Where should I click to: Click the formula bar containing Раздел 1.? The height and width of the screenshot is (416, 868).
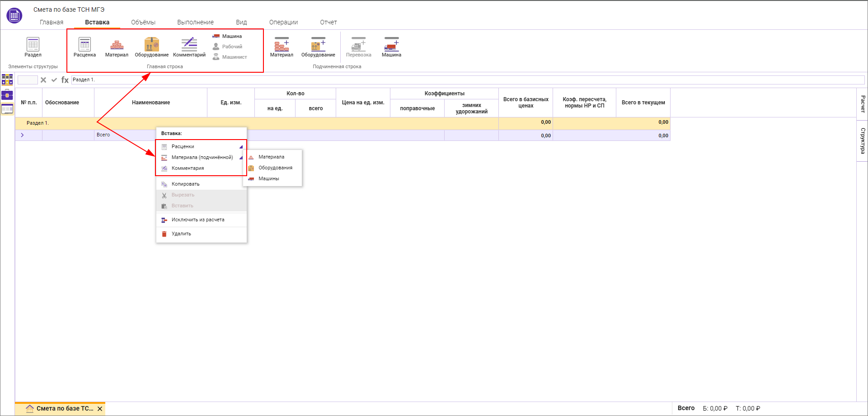(468, 80)
